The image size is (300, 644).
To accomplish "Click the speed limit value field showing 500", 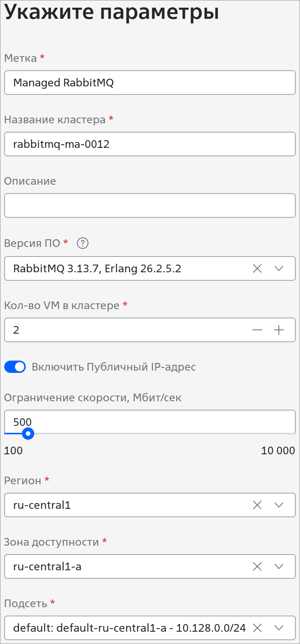I will pyautogui.click(x=150, y=422).
